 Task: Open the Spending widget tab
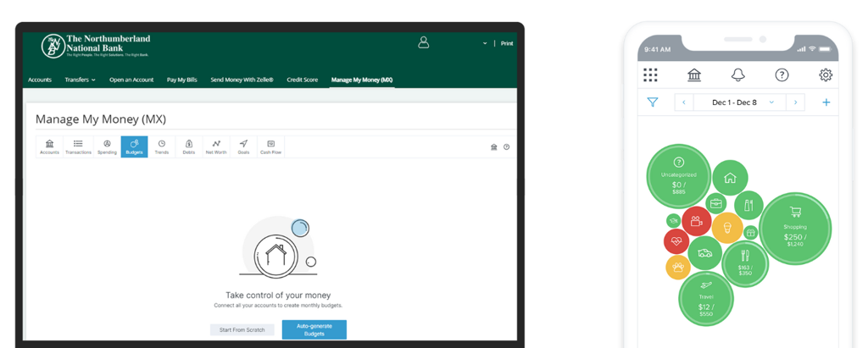(x=108, y=146)
